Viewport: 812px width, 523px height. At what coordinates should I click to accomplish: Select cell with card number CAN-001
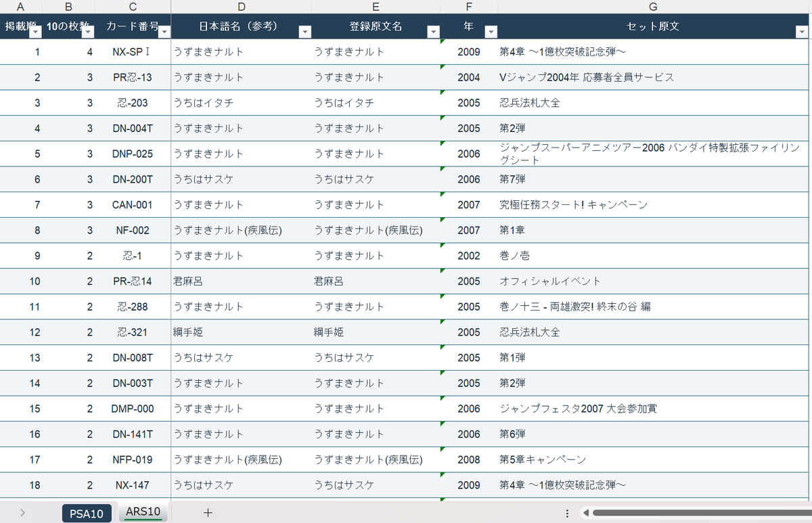pyautogui.click(x=133, y=205)
